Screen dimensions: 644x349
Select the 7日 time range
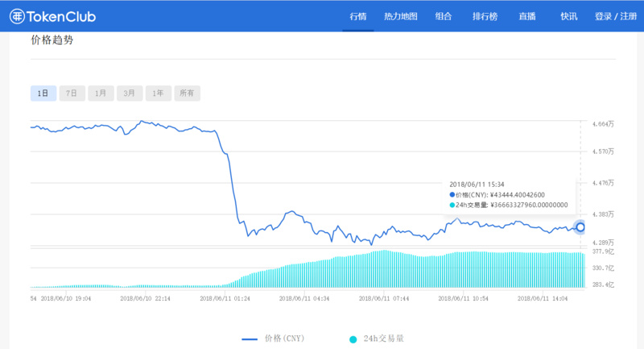click(x=72, y=93)
